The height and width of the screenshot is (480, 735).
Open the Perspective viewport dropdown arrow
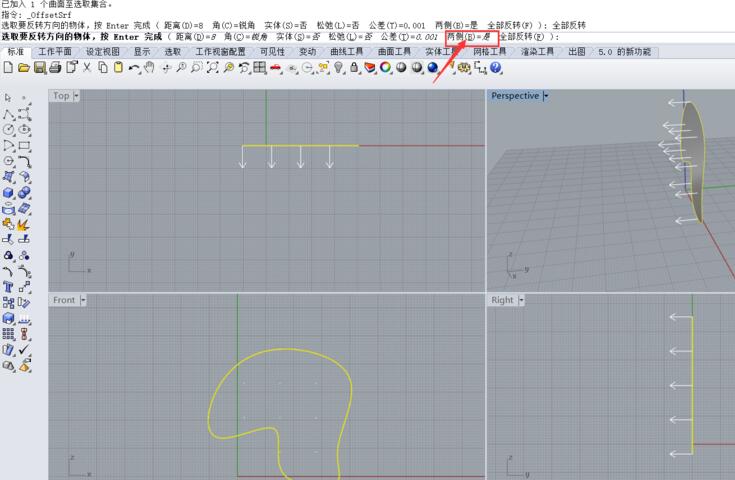click(x=545, y=96)
